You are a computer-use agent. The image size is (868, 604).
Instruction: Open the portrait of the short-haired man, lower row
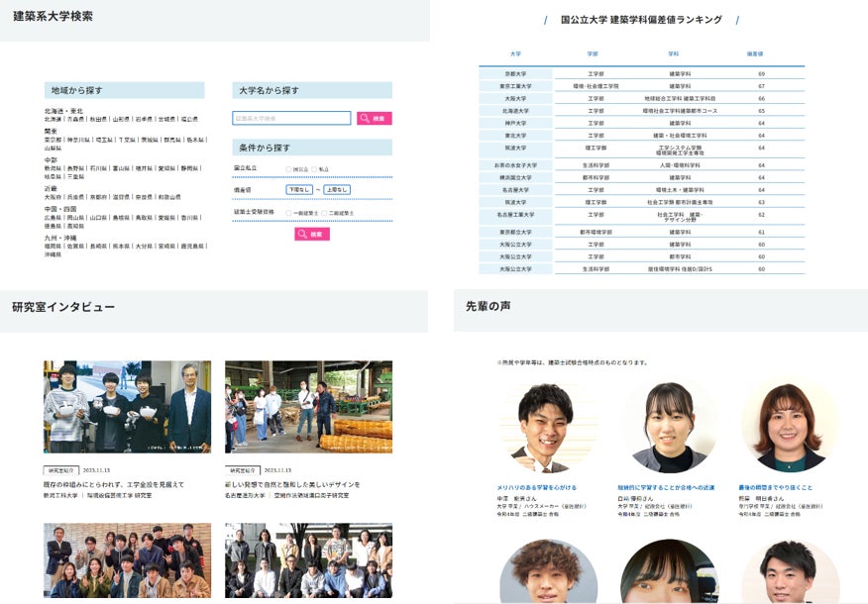pos(790,571)
